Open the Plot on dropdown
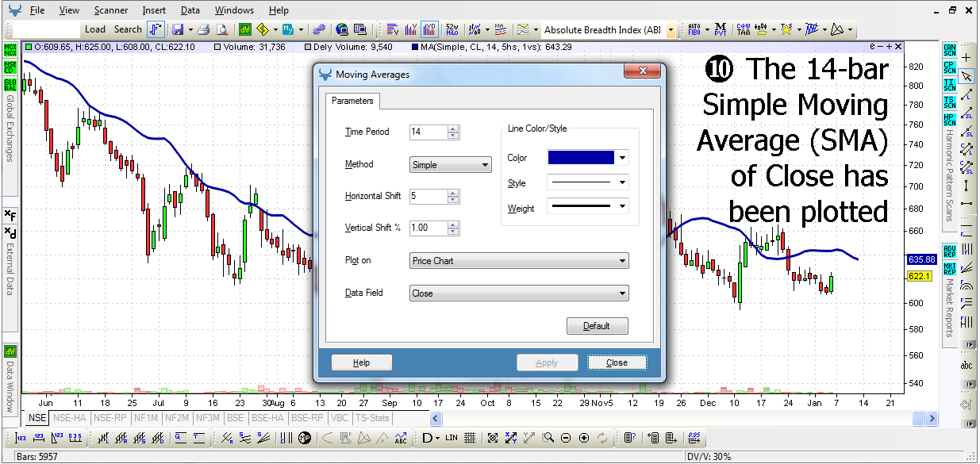Viewport: 980px width, 464px height. coord(519,261)
